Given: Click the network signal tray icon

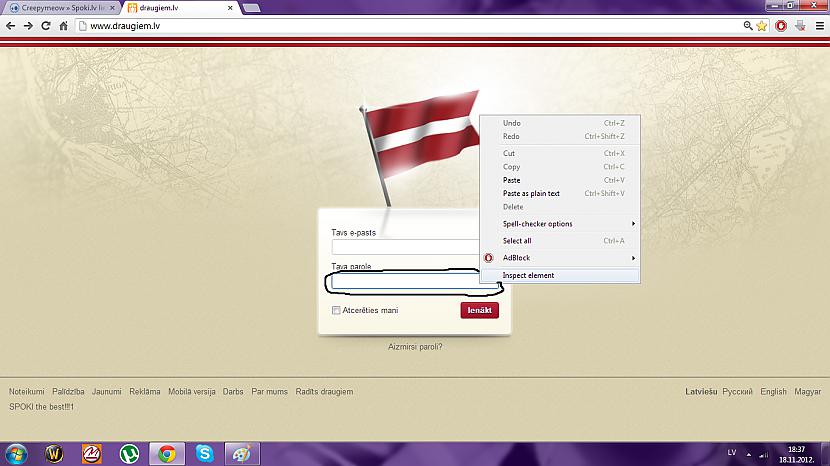Looking at the screenshot, I should pyautogui.click(x=764, y=454).
